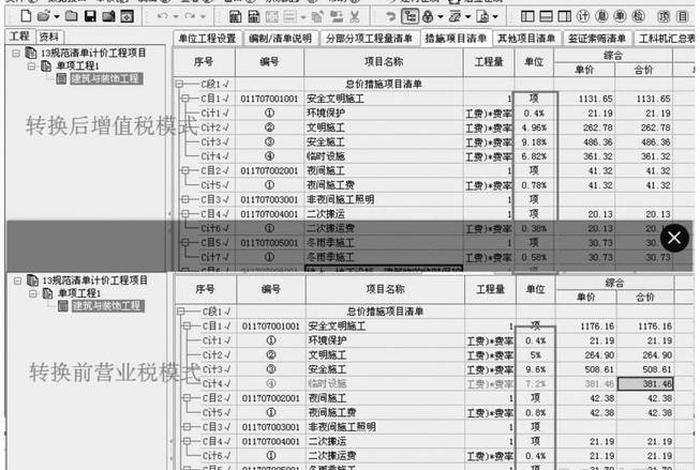Click the 0.78% rate cell
Image resolution: width=700 pixels, height=470 pixels.
534,185
